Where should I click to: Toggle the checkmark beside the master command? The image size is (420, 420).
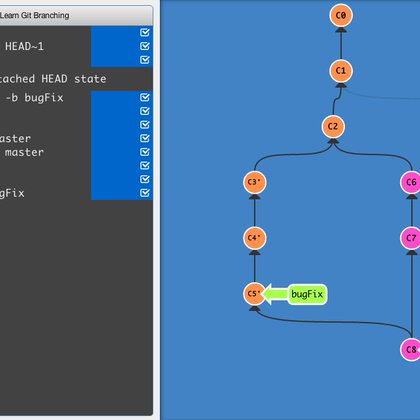pyautogui.click(x=145, y=152)
